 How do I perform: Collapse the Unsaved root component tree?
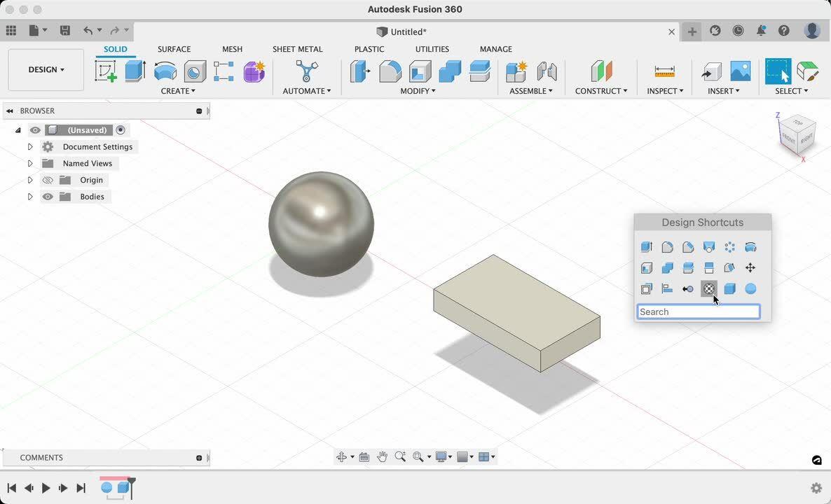click(x=18, y=130)
